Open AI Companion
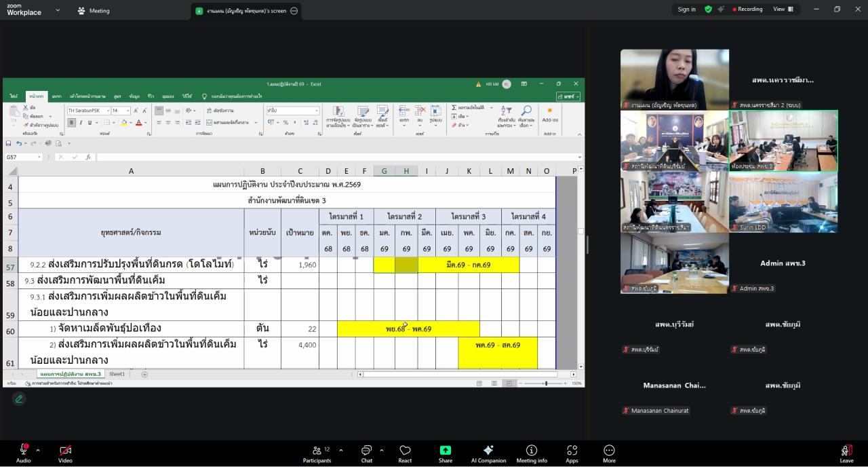This screenshot has height=467, width=868. 488,453
